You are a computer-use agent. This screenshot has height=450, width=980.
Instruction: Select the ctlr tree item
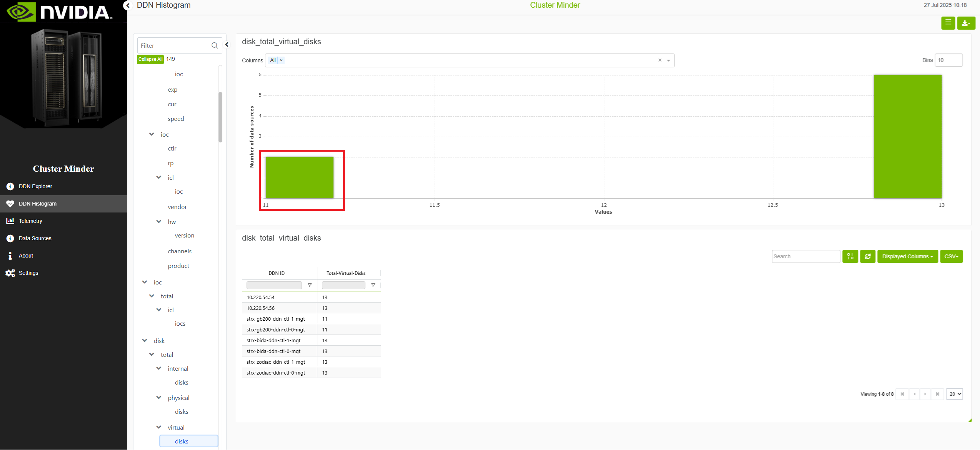[x=172, y=149]
